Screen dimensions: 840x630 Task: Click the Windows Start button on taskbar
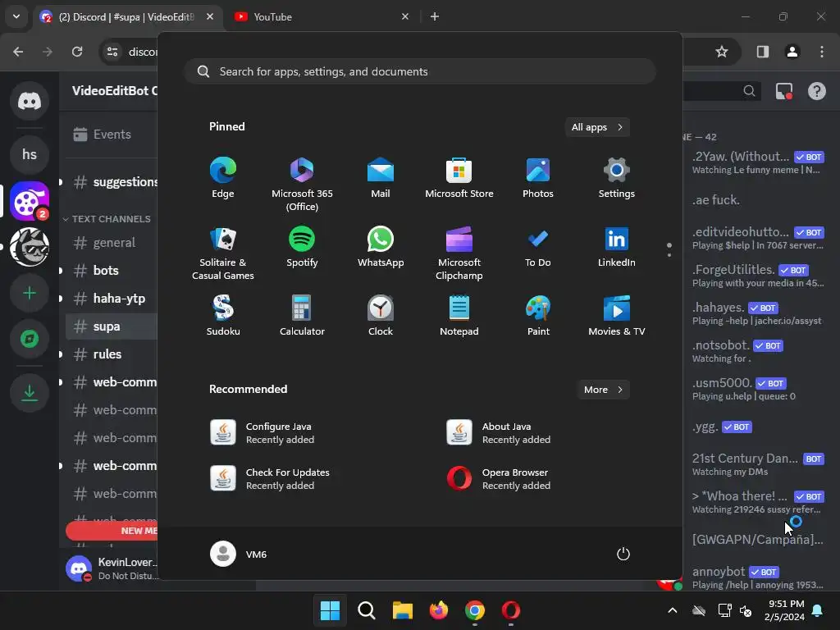tap(330, 610)
